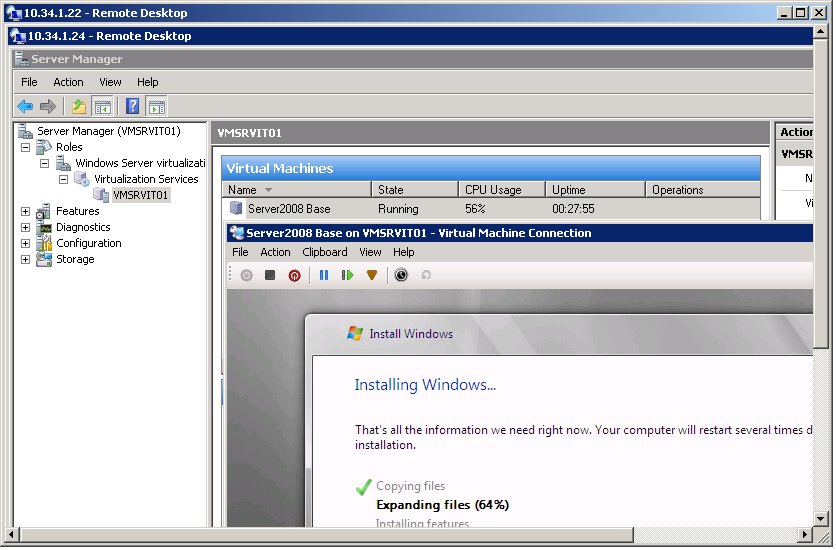The height and width of the screenshot is (550, 836).
Task: Open Server Manager File menu
Action: pyautogui.click(x=29, y=82)
